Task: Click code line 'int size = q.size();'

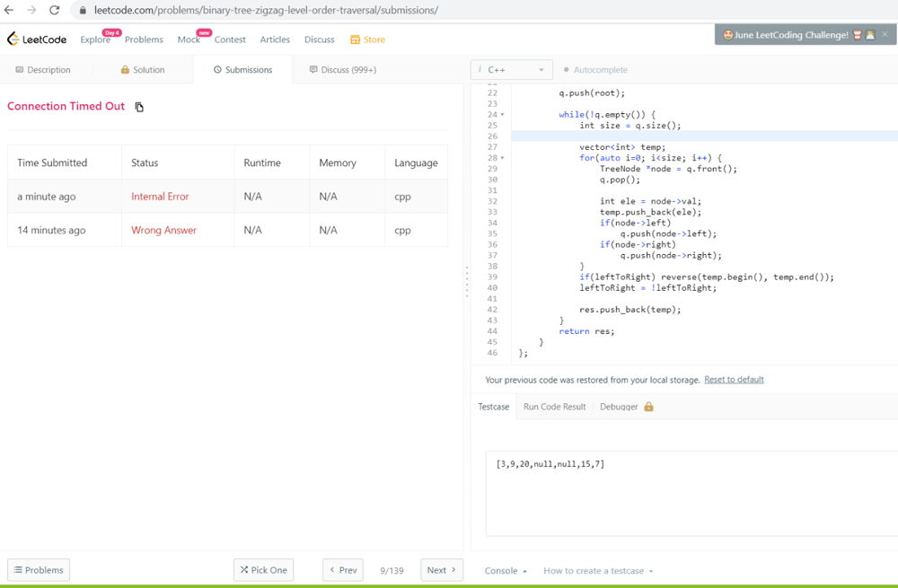Action: (630, 126)
